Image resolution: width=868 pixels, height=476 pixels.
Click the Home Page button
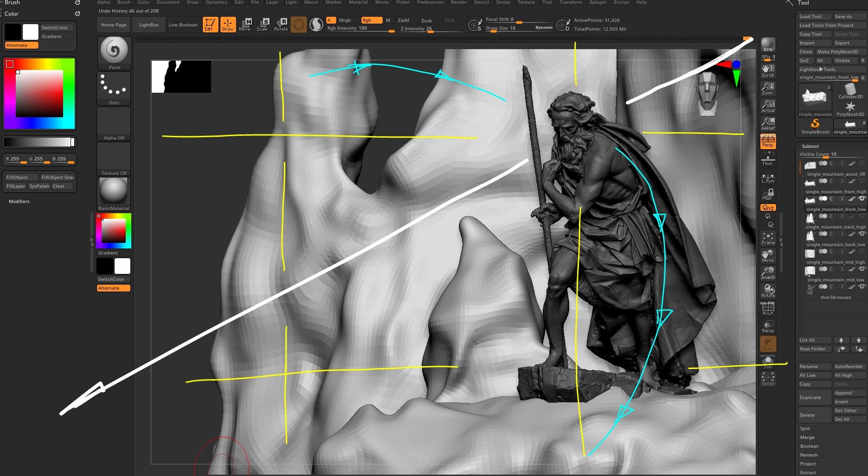coord(114,25)
